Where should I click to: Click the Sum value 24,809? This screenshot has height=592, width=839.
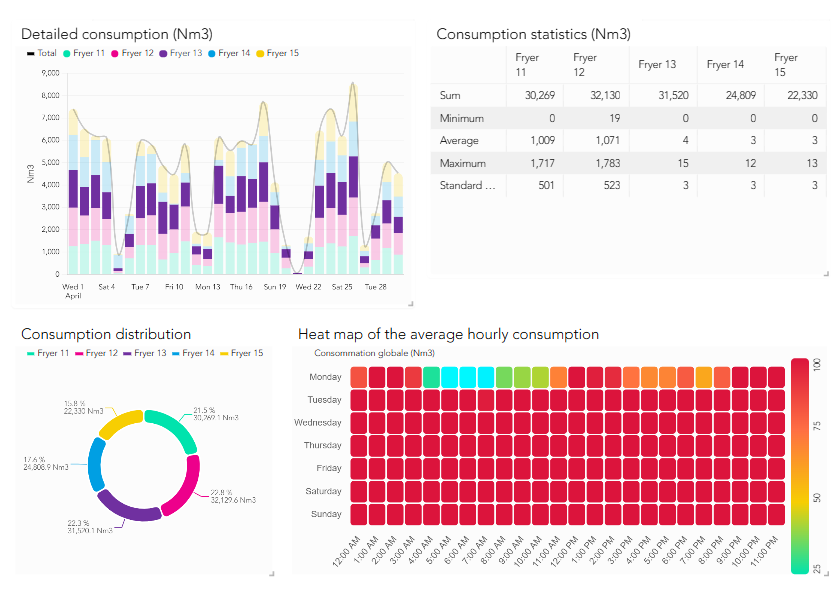[741, 95]
